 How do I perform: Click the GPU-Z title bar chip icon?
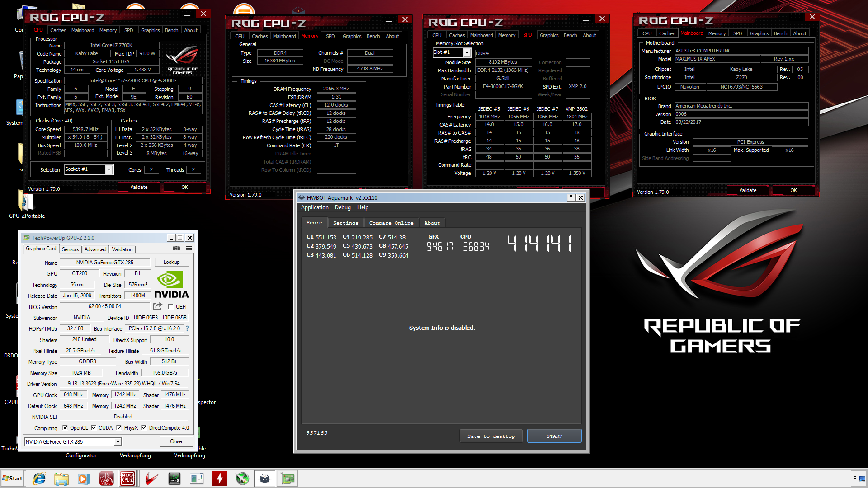click(x=27, y=238)
